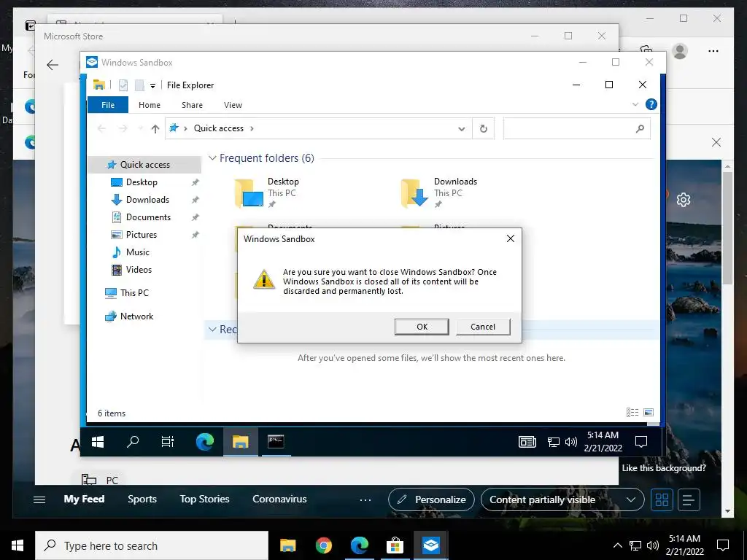Screen dimensions: 747x560
Task: Select Network in the navigation pane
Action: (x=136, y=316)
